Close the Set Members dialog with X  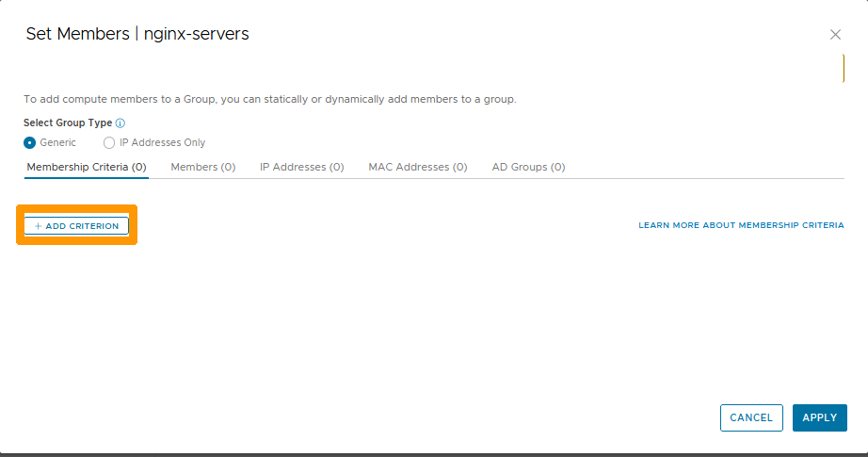(835, 35)
